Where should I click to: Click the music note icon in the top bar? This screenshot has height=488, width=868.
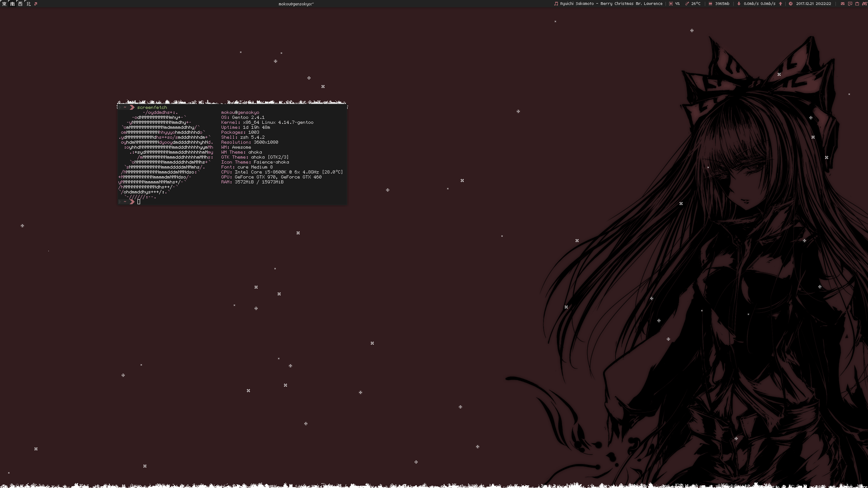click(x=556, y=4)
